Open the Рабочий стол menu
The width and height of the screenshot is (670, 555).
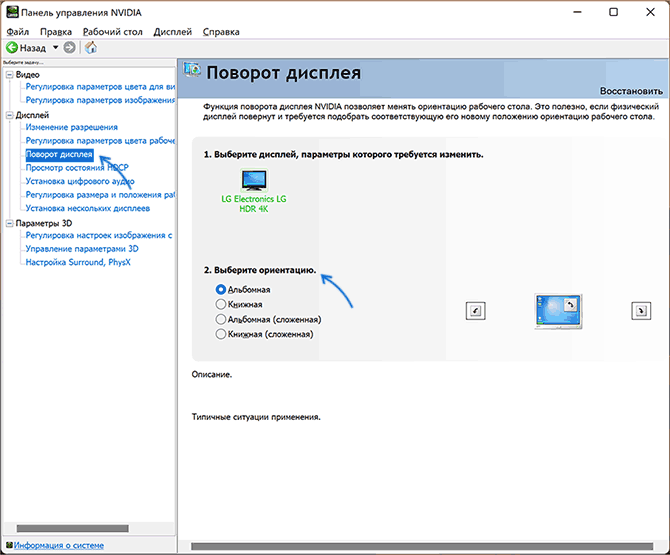coord(112,32)
